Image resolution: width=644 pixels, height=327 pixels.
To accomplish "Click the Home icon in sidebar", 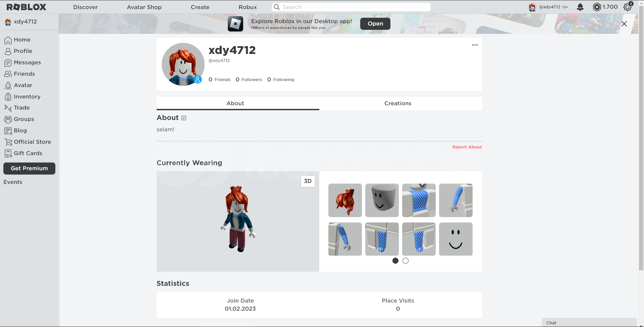I will (x=8, y=40).
